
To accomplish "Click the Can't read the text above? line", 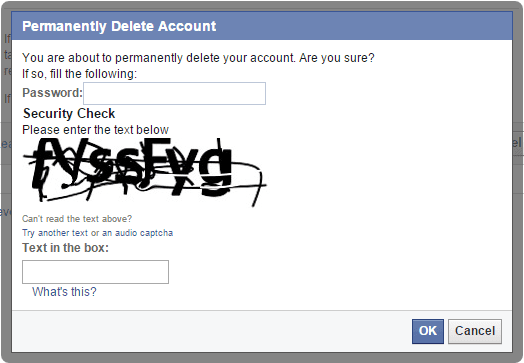I will 77,219.
